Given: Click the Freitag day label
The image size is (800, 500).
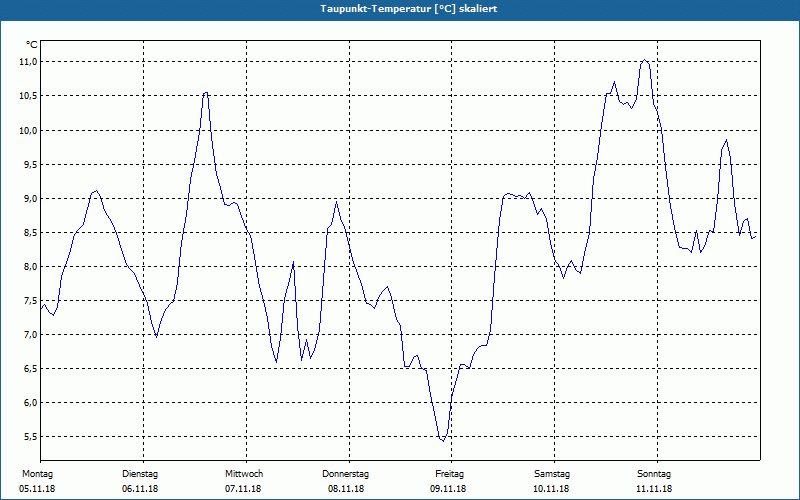Looking at the screenshot, I should pos(449,474).
